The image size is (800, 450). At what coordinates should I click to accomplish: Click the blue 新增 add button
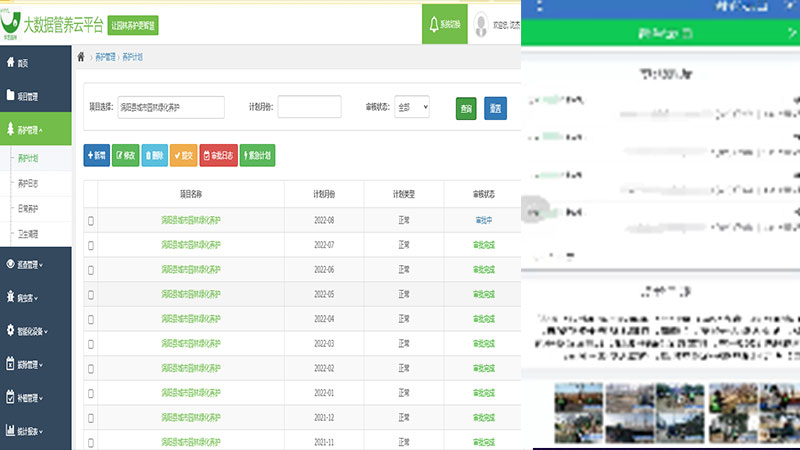(x=96, y=155)
